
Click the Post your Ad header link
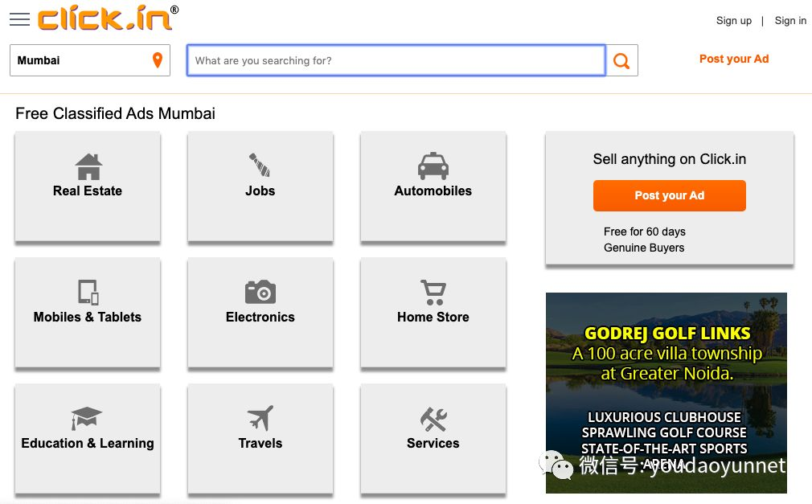point(733,59)
